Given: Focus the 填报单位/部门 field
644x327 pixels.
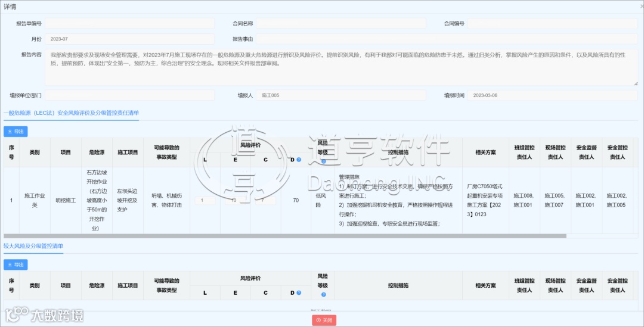Looking at the screenshot, I should 129,95.
